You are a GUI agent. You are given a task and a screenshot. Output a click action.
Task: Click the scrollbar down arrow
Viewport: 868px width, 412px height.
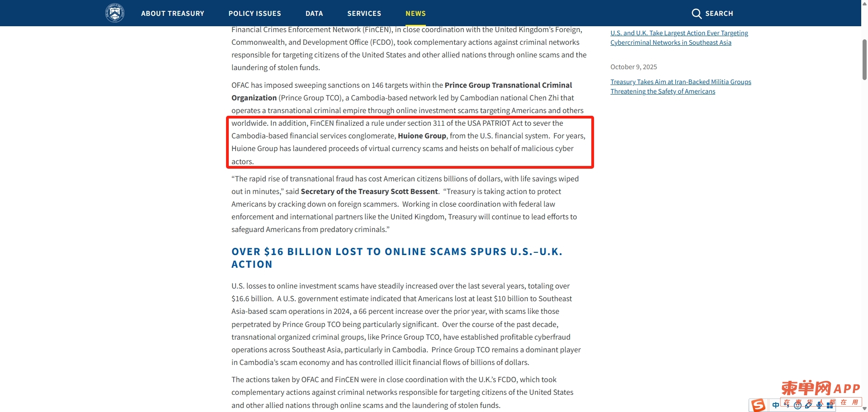pos(864,408)
